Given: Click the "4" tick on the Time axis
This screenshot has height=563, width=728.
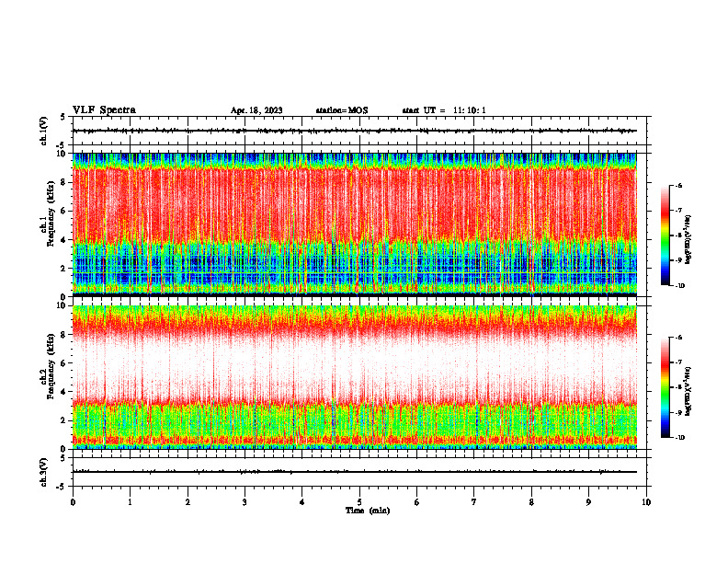Looking at the screenshot, I should (x=301, y=502).
